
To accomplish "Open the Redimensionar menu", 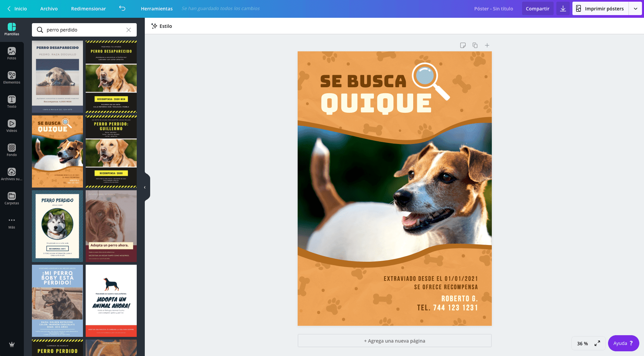I will pos(88,9).
